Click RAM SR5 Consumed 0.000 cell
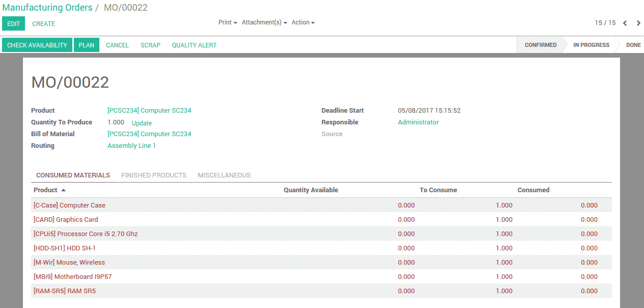The width and height of the screenshot is (644, 308). coord(589,291)
